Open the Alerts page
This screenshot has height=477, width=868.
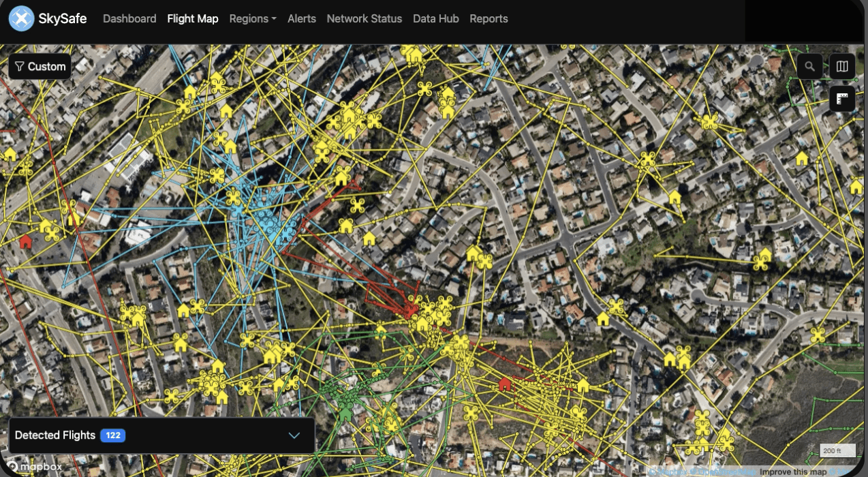pyautogui.click(x=301, y=18)
